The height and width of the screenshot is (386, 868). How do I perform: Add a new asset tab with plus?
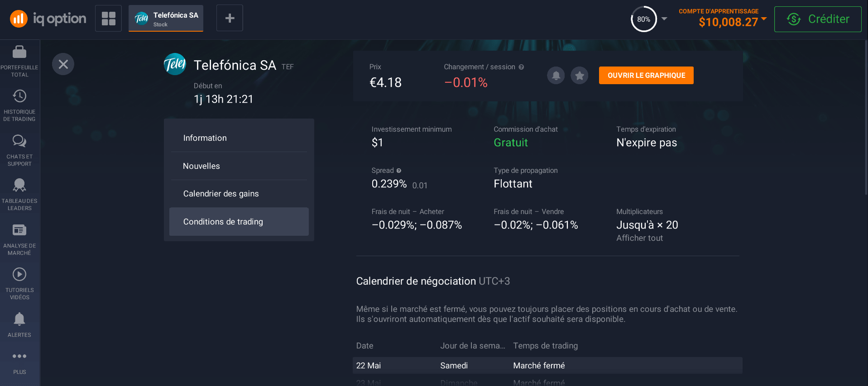pyautogui.click(x=230, y=18)
